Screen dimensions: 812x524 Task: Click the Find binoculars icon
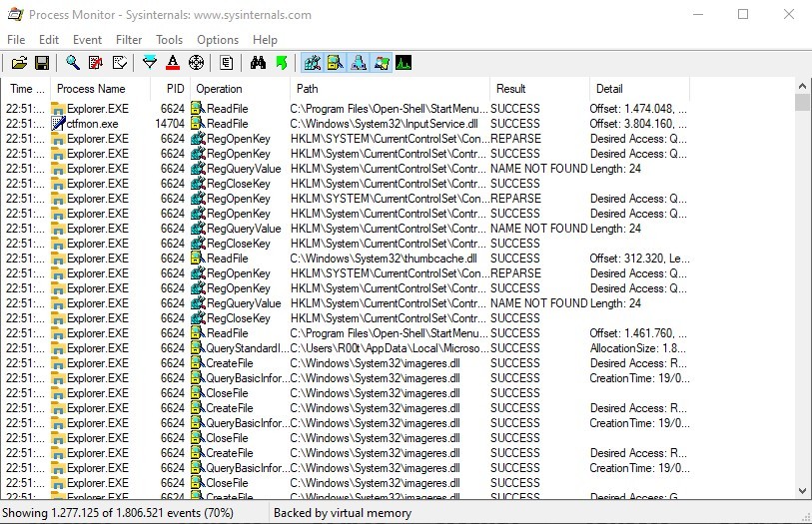click(x=258, y=63)
